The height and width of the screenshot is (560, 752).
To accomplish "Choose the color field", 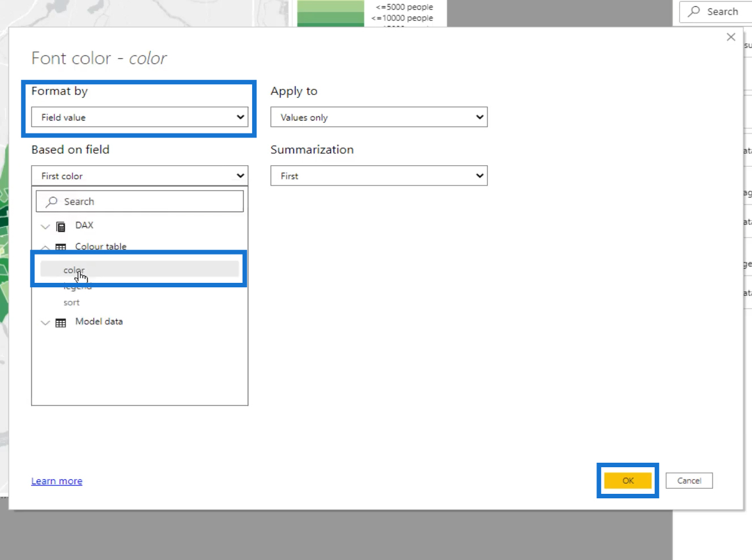I will tap(140, 270).
